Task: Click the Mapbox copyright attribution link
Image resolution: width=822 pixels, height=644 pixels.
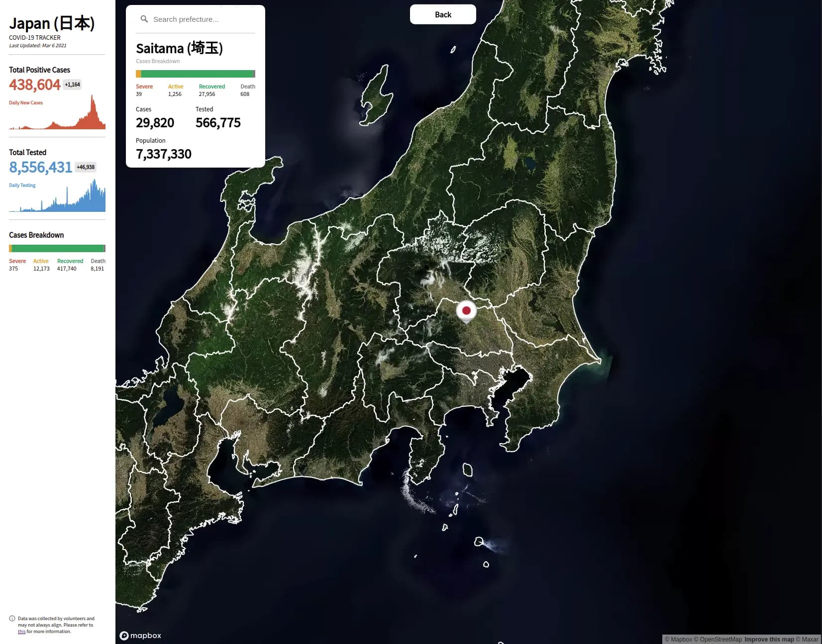Action: click(679, 639)
